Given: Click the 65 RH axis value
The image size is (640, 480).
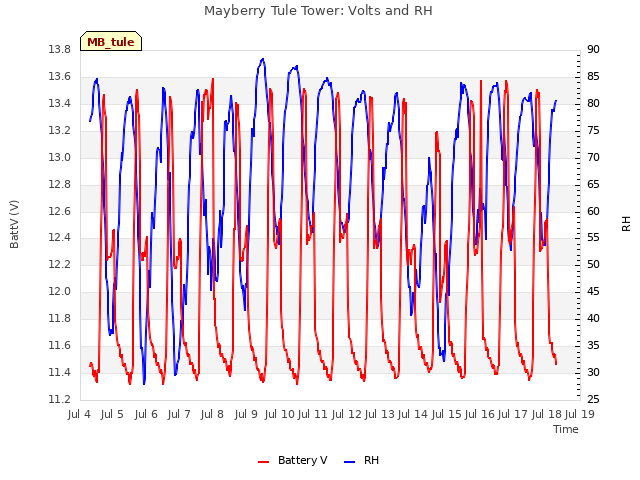Looking at the screenshot, I should pyautogui.click(x=593, y=184).
